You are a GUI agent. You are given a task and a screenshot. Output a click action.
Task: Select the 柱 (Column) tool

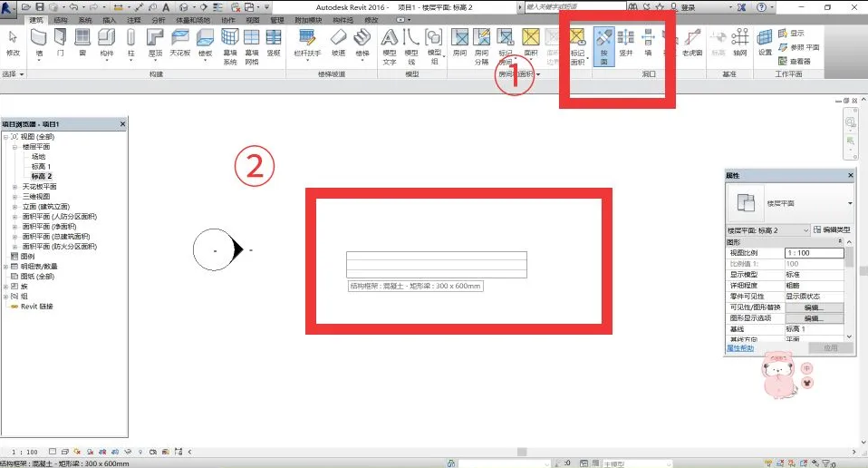pyautogui.click(x=130, y=44)
